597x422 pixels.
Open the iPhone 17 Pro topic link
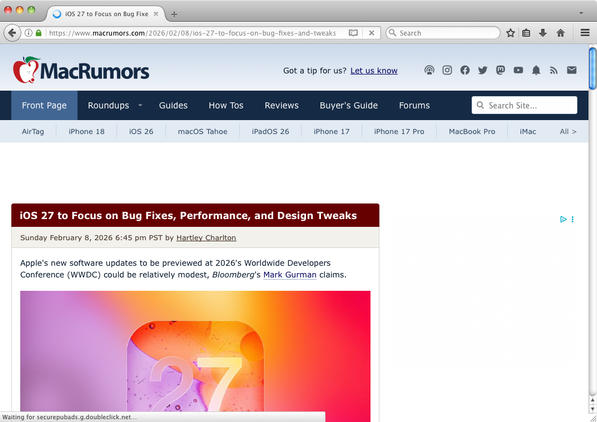point(399,131)
